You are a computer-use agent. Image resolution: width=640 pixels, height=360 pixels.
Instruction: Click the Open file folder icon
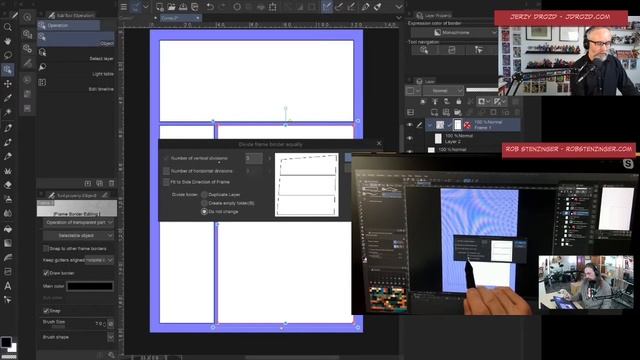(171, 7)
